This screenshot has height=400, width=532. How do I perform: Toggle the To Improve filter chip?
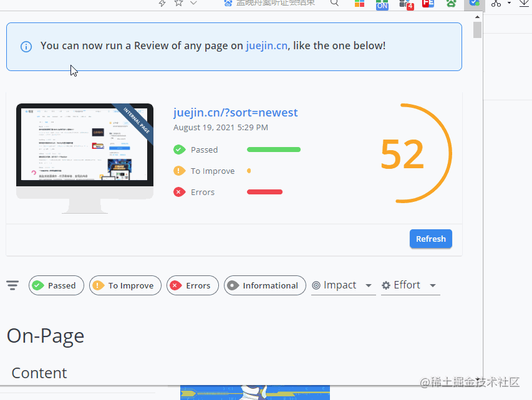tap(125, 285)
